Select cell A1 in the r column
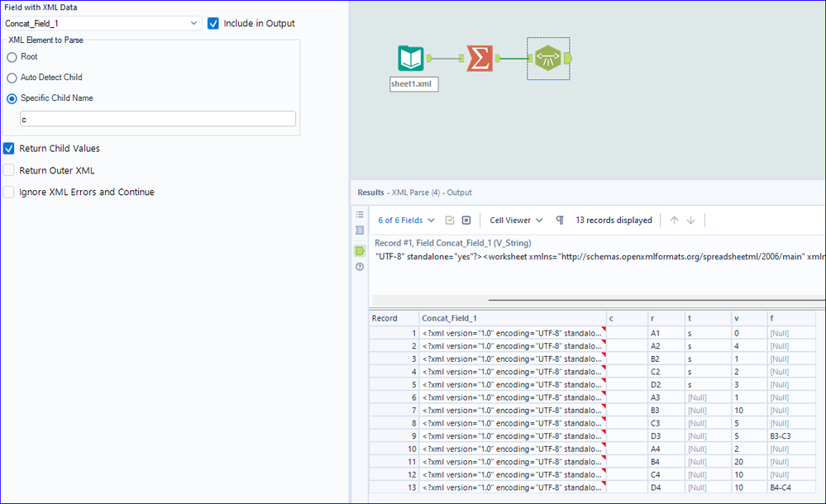Image resolution: width=826 pixels, height=504 pixels. (666, 333)
